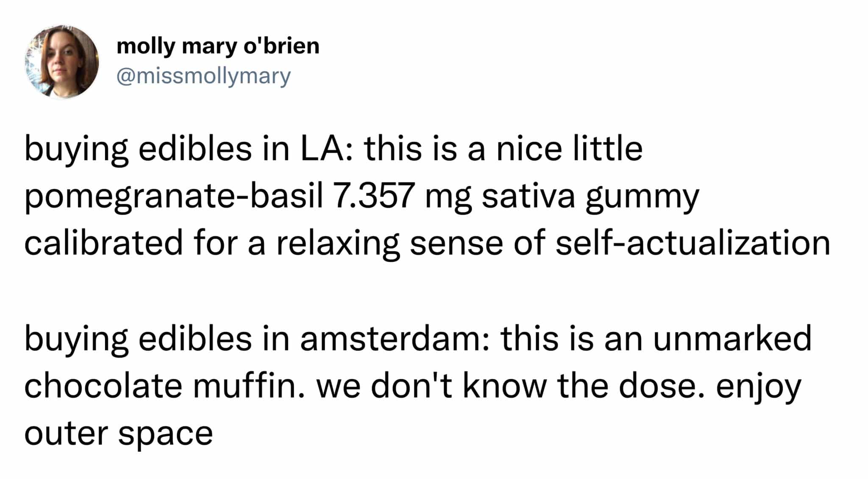The width and height of the screenshot is (868, 479).
Task: Click the word 'enjoy' in the tweet
Action: (x=759, y=387)
